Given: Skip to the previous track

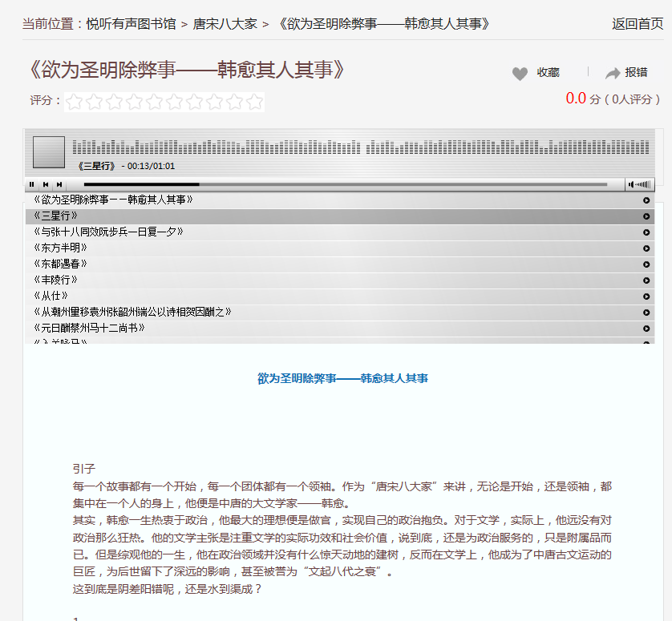Looking at the screenshot, I should [x=46, y=184].
